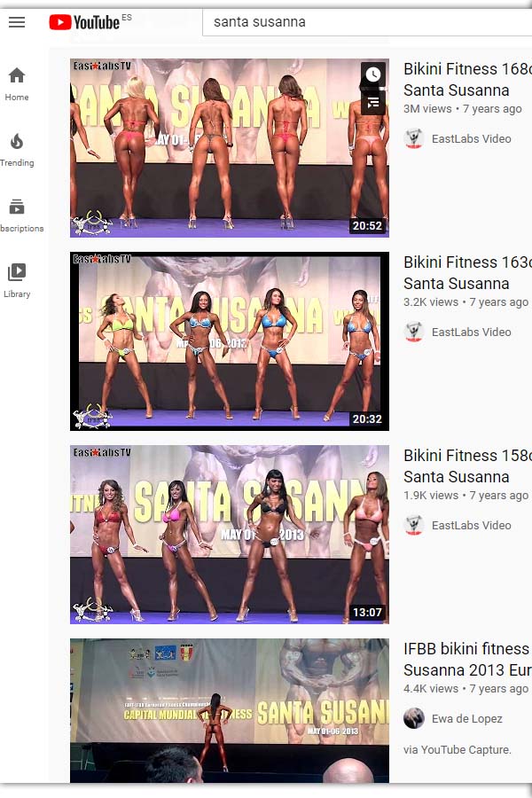
Task: Open the fourth result's stage thumbnail
Action: coord(230,710)
